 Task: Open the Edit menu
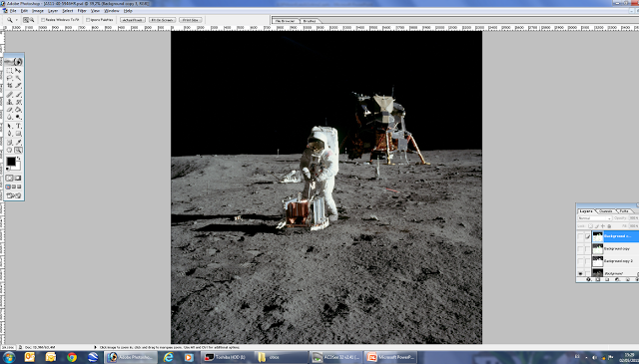(24, 11)
